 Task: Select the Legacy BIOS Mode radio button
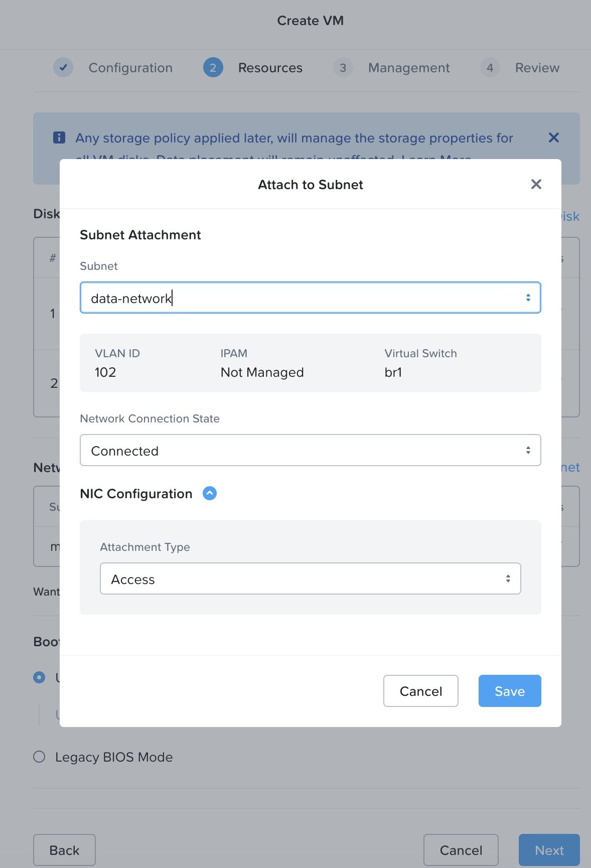(x=39, y=757)
